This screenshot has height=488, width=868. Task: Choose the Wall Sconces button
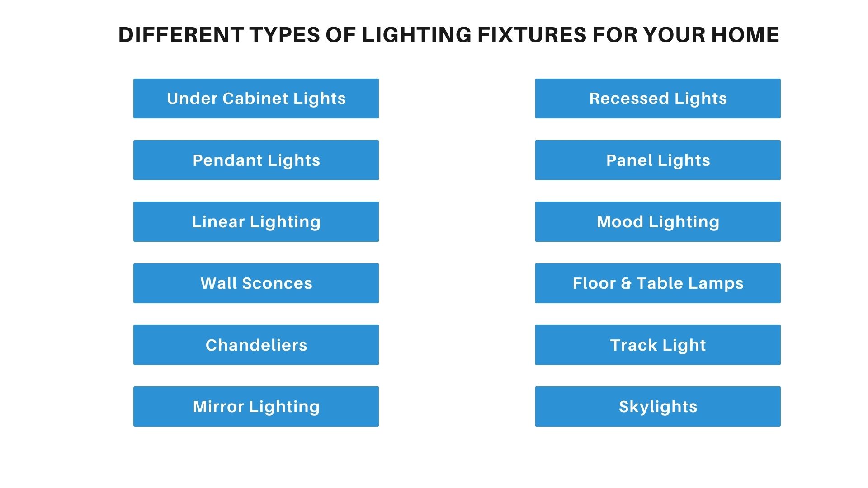click(x=256, y=283)
